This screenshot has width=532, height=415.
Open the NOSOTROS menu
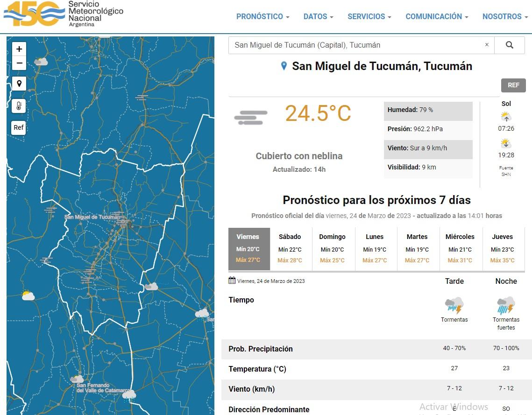[504, 16]
